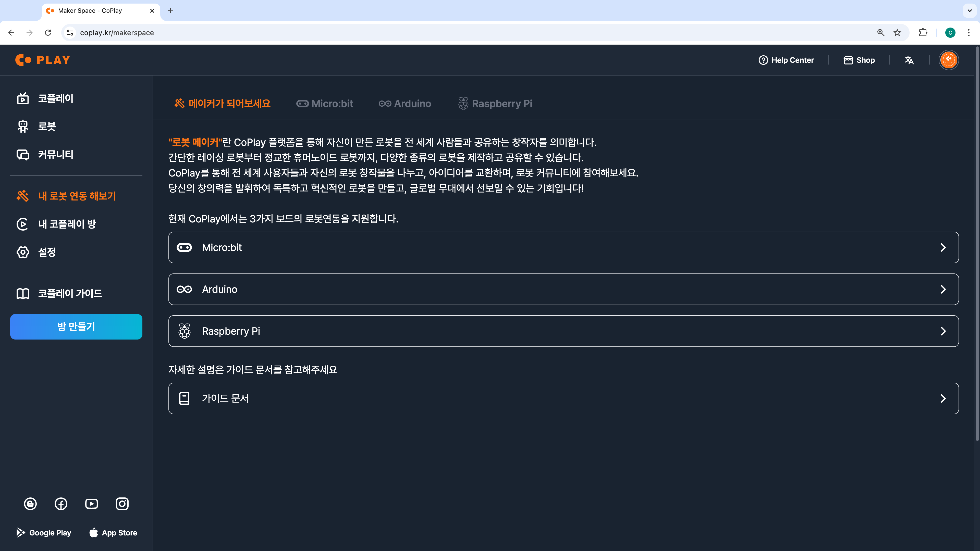Click the chat bubble icon beside 커뮤니티
This screenshot has width=980, height=551.
click(23, 154)
